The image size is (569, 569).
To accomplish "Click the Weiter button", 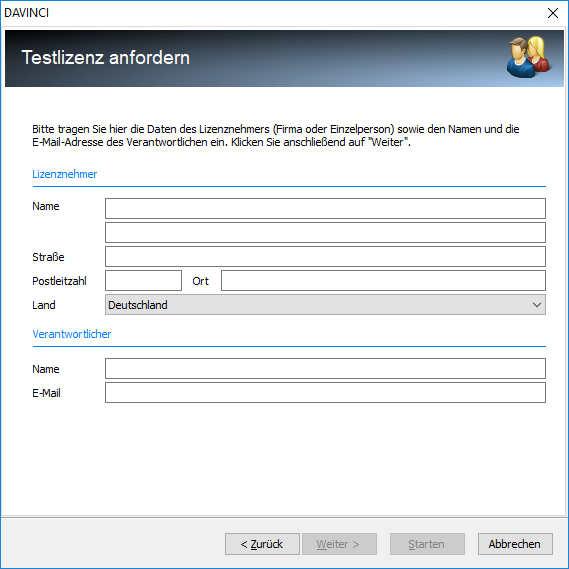I will tap(339, 544).
